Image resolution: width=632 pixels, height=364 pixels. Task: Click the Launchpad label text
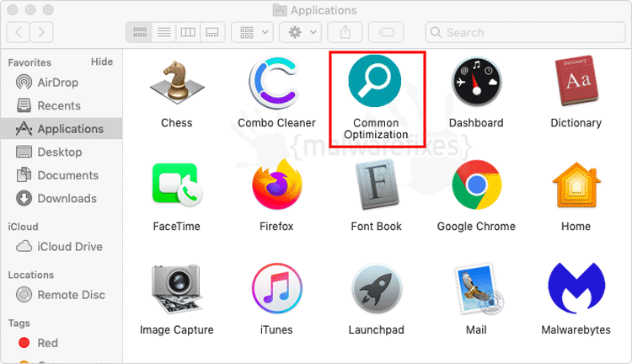click(376, 329)
